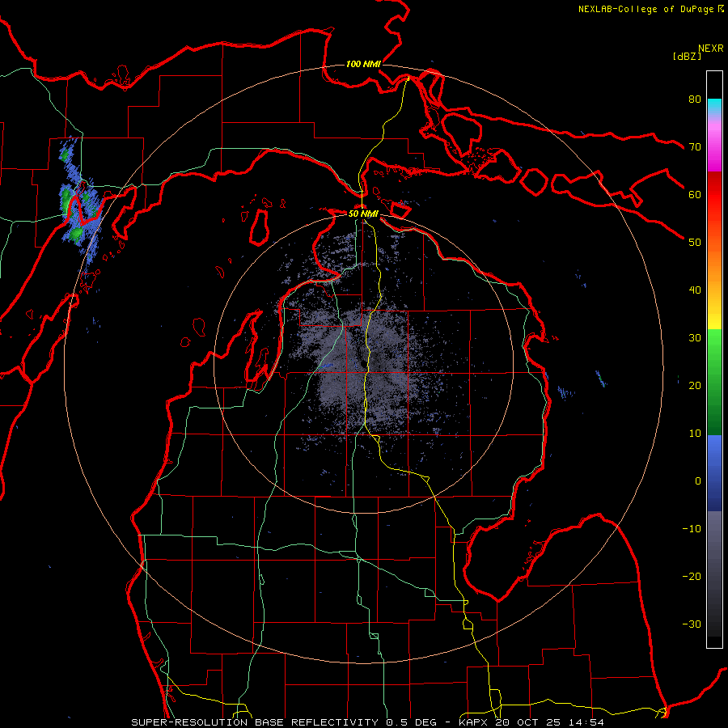Click the -30 dBZ scale value

pos(692,624)
